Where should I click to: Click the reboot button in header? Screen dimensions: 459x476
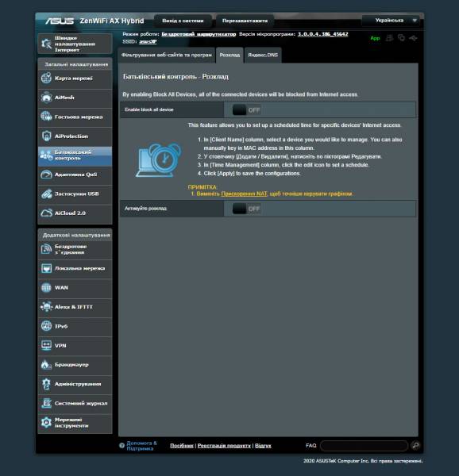[x=245, y=21]
